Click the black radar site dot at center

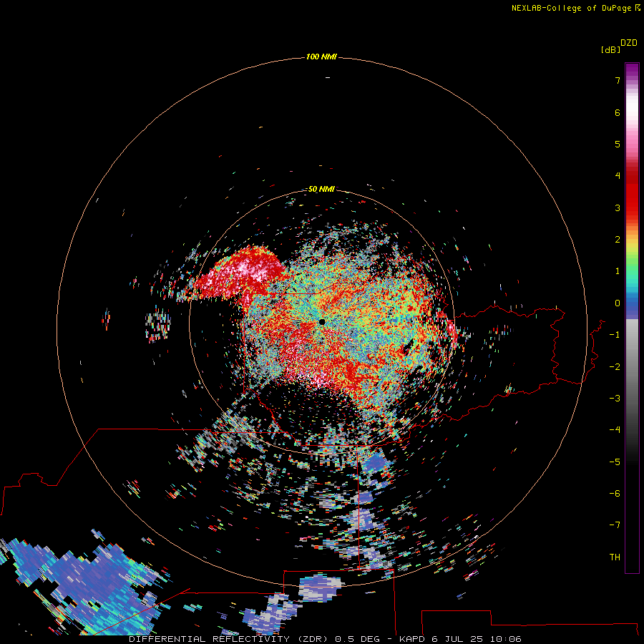[x=322, y=322]
